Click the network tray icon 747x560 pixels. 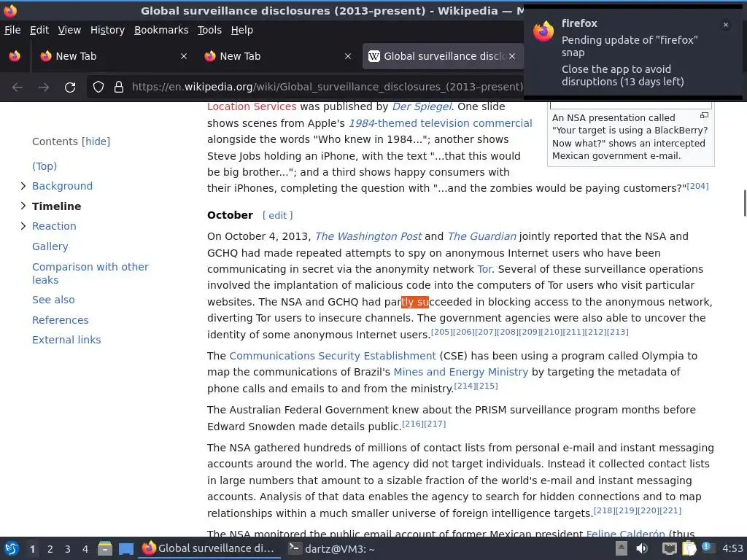point(670,549)
